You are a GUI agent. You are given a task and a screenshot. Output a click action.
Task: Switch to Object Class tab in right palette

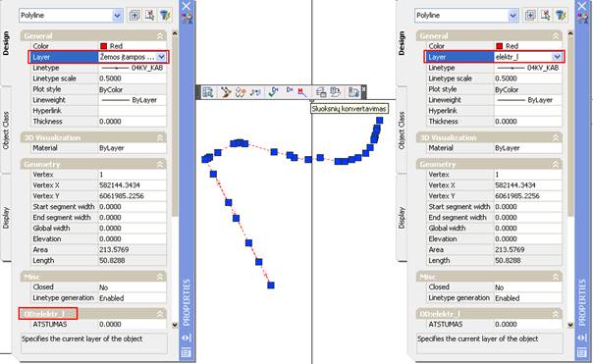402,130
